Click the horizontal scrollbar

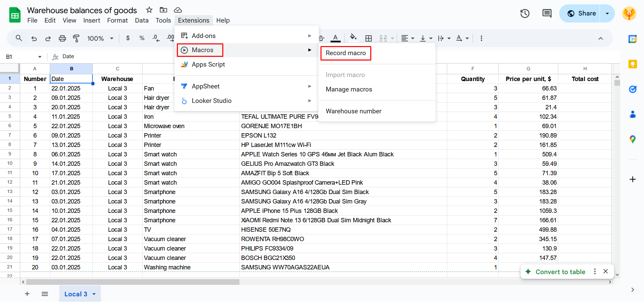click(x=133, y=282)
